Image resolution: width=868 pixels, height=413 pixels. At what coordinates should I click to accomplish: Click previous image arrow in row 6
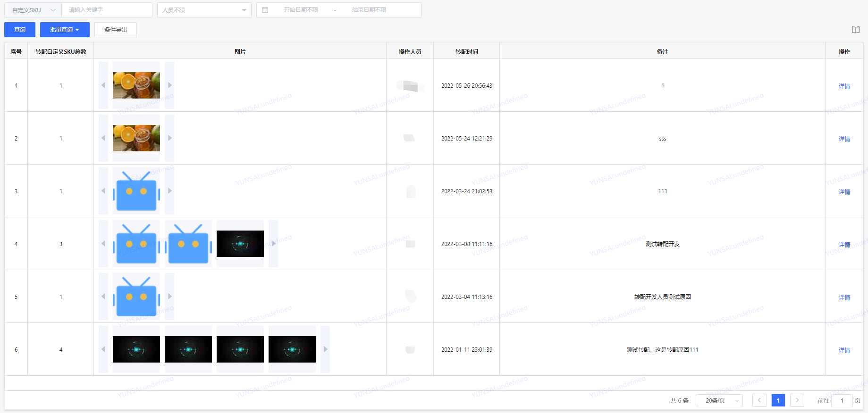[103, 349]
